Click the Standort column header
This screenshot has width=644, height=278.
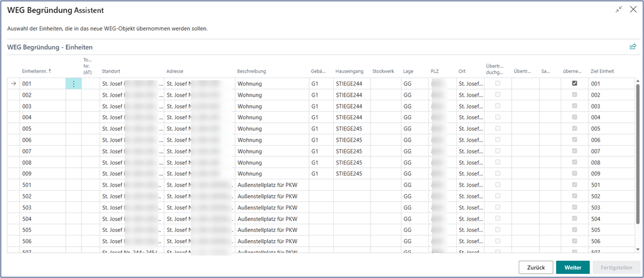[111, 71]
